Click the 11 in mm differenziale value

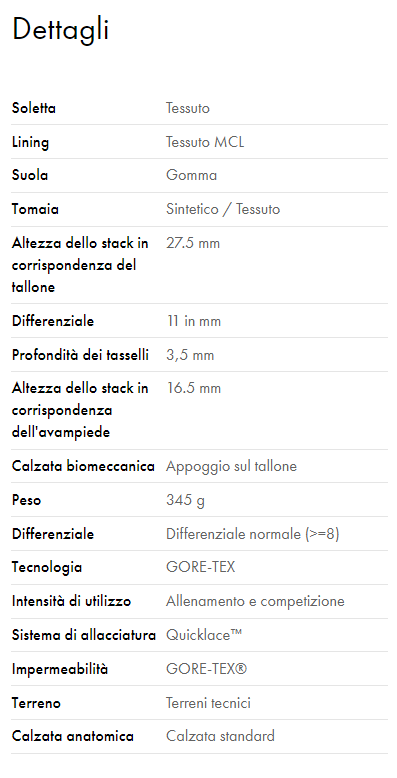(x=193, y=321)
